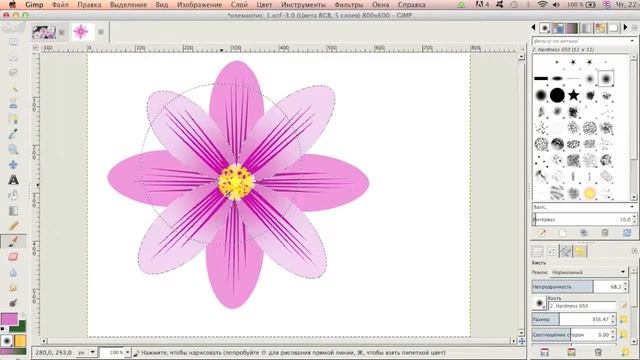Screen dimensions: 640x360
Task: Open the tool options dock menu arrow
Action: point(634,251)
